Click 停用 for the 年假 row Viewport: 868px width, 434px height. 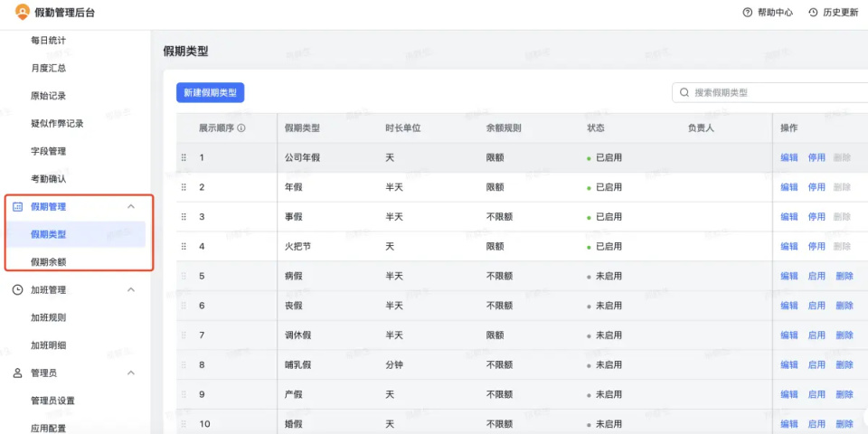pyautogui.click(x=816, y=187)
